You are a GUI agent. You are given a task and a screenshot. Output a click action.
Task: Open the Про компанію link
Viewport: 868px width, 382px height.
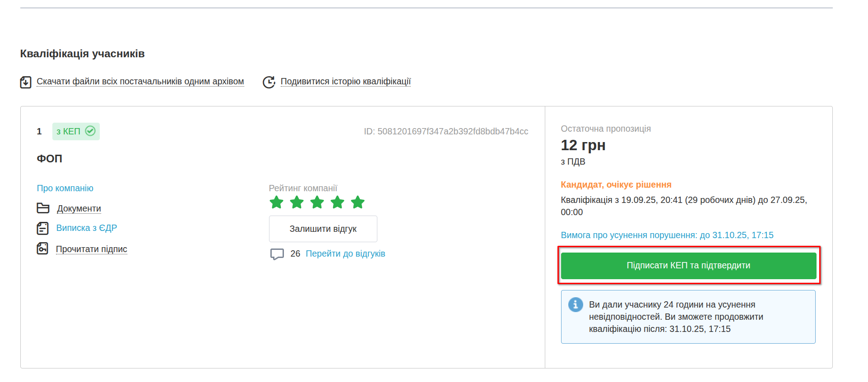65,188
